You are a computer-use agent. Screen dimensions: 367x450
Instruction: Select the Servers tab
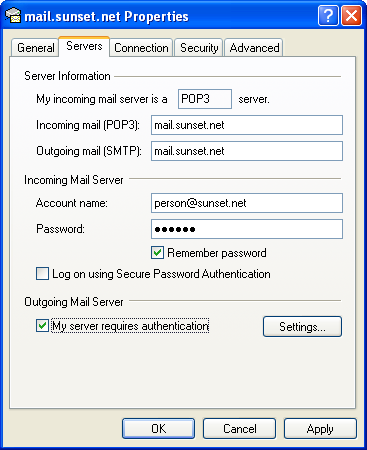84,46
